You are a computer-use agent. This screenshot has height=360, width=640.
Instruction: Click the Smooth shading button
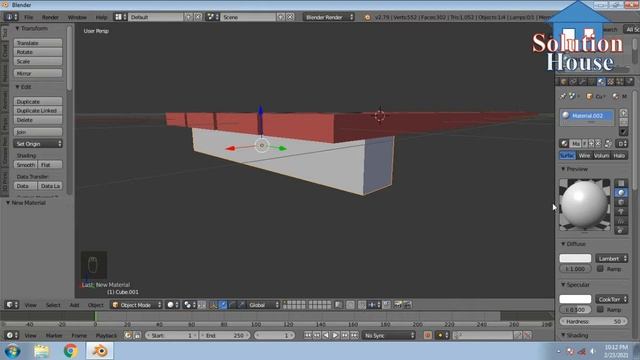point(25,164)
